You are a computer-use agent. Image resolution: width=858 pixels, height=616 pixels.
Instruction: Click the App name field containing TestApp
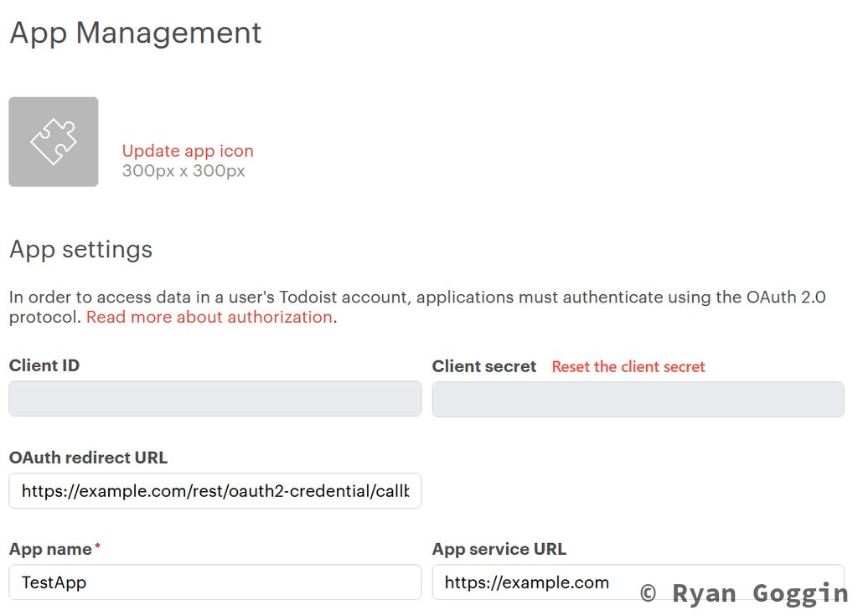pos(214,582)
